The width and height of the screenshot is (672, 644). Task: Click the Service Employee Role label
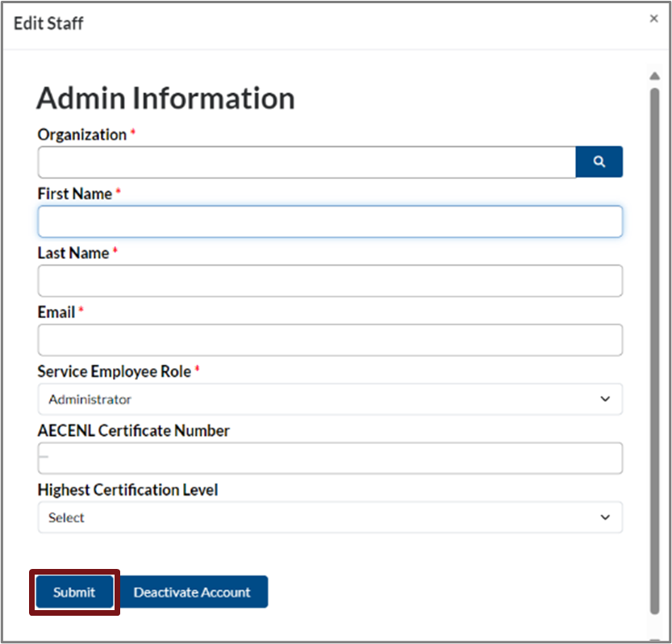(114, 372)
